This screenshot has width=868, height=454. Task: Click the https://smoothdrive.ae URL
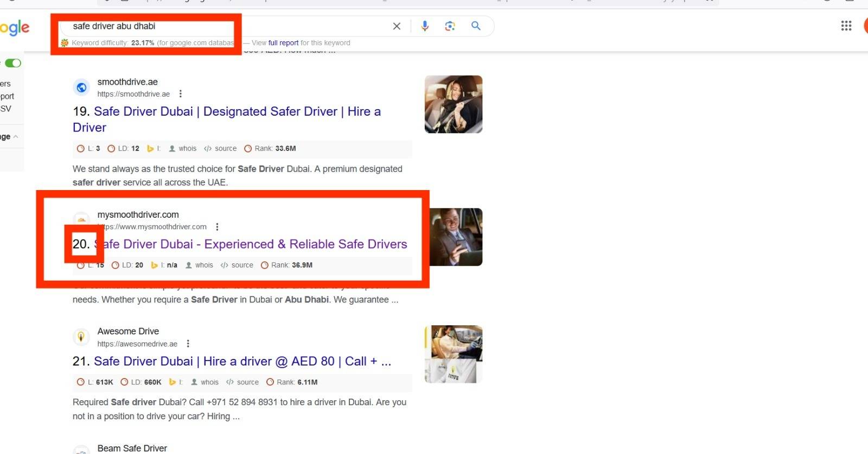point(133,94)
